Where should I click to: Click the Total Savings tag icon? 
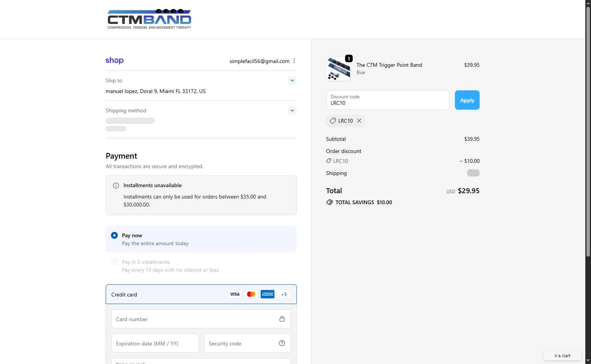click(x=330, y=202)
